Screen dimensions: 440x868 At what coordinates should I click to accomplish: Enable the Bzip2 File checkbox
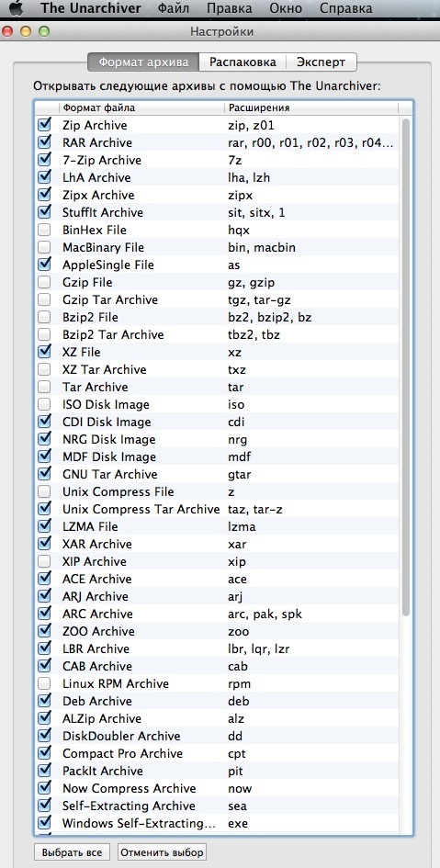pos(44,317)
